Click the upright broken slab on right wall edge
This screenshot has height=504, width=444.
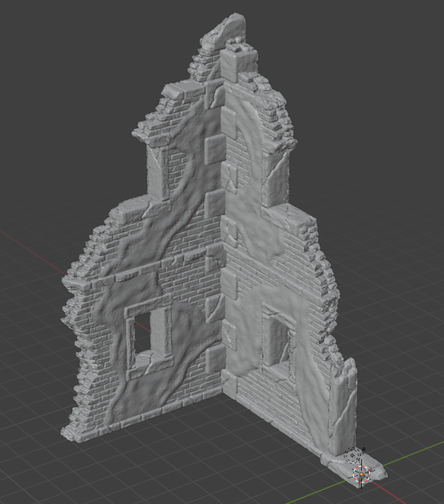pos(347,401)
